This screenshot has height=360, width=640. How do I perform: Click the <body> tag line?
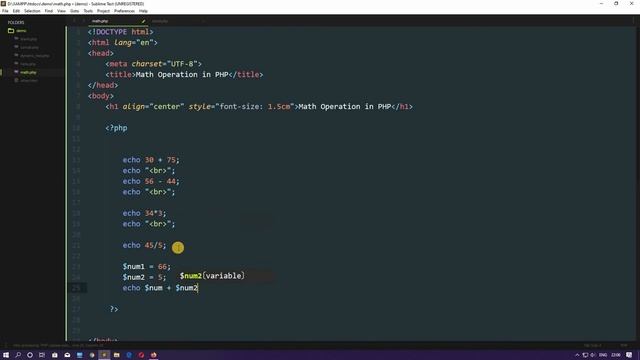pyautogui.click(x=101, y=96)
